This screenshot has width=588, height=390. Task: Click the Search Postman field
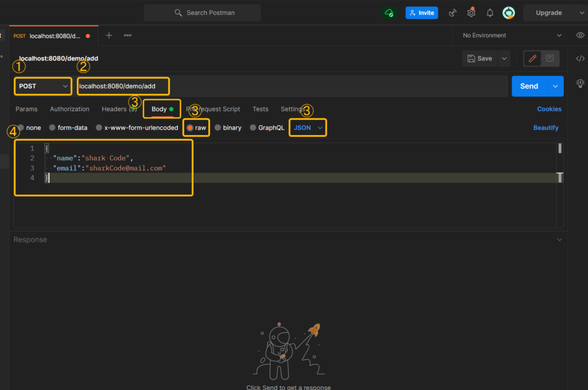pyautogui.click(x=203, y=13)
